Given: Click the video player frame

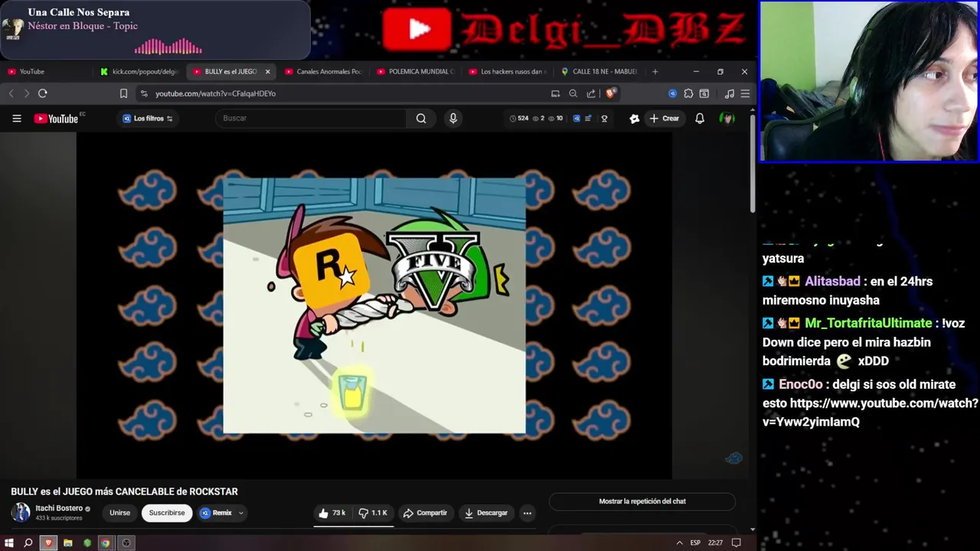Looking at the screenshot, I should pyautogui.click(x=374, y=306).
